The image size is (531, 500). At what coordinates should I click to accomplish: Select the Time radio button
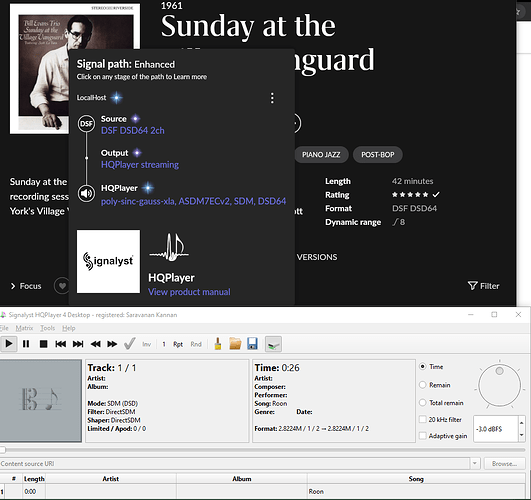click(x=423, y=366)
